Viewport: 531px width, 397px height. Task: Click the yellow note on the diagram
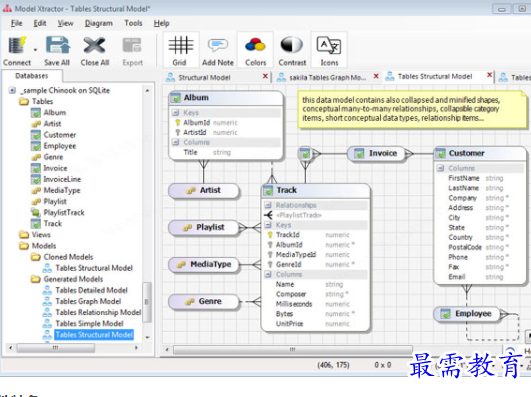(412, 109)
